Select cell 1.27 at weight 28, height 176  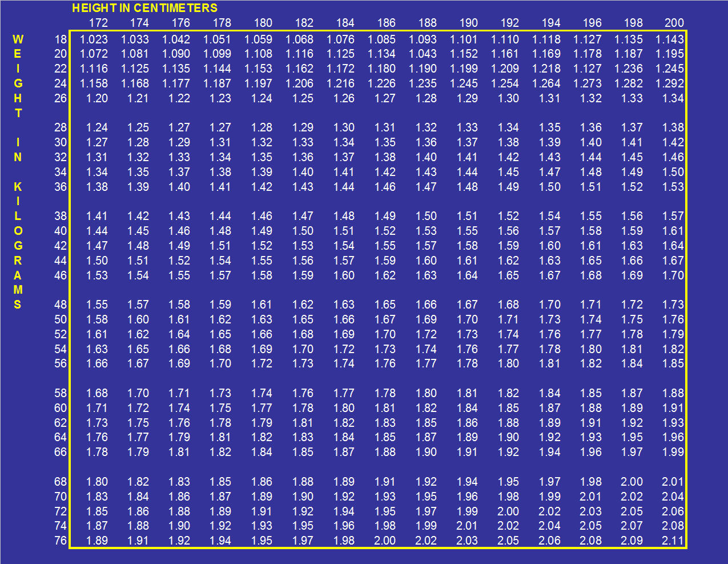[x=179, y=127]
